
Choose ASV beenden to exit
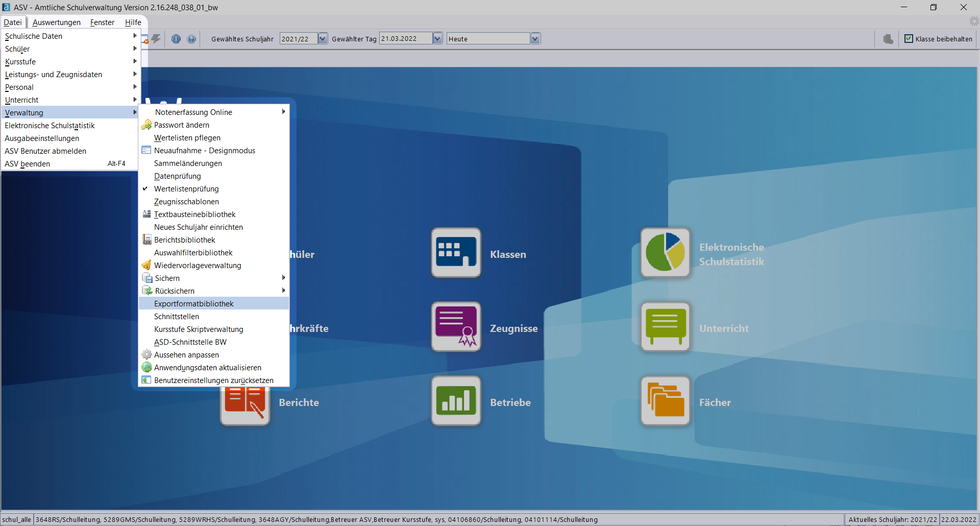[x=28, y=164]
